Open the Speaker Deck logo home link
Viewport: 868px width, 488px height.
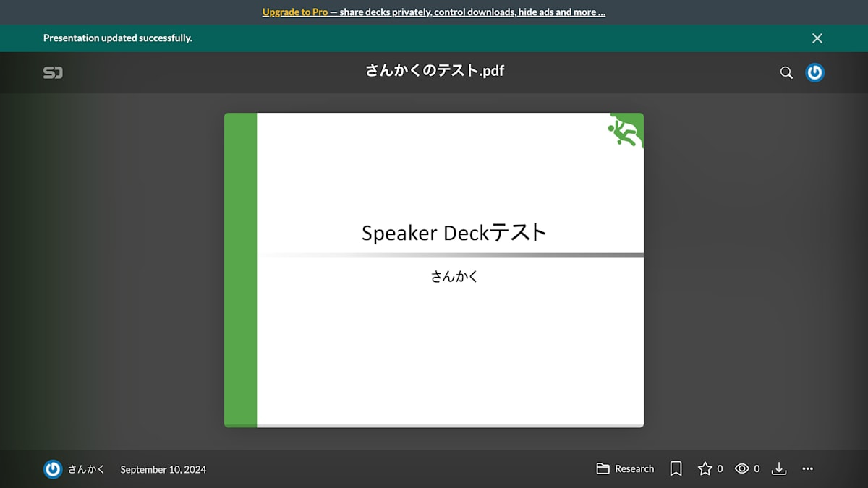(x=53, y=72)
